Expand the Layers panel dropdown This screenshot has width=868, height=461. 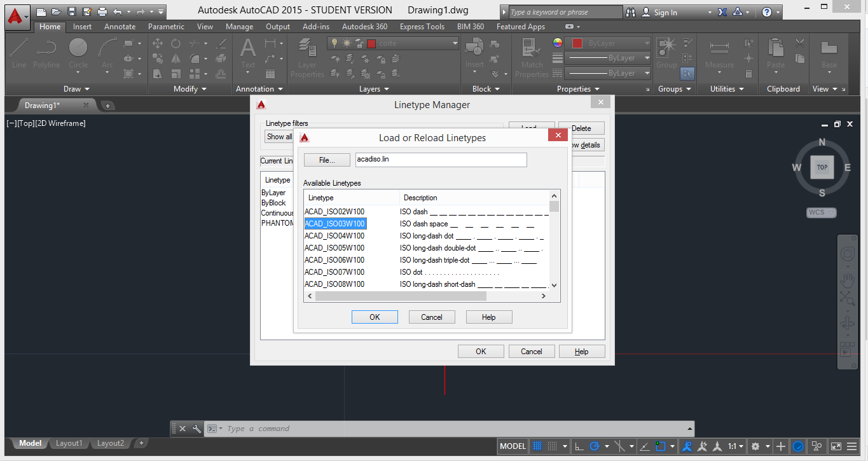pyautogui.click(x=374, y=89)
